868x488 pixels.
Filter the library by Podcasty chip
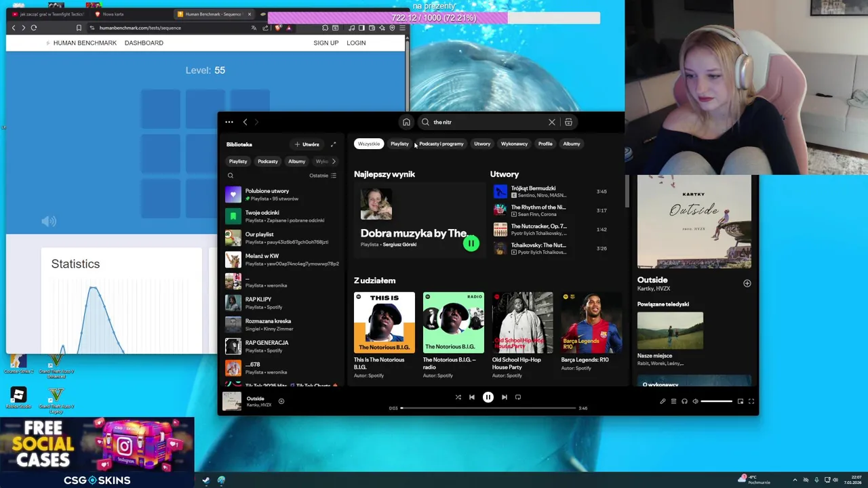point(268,161)
